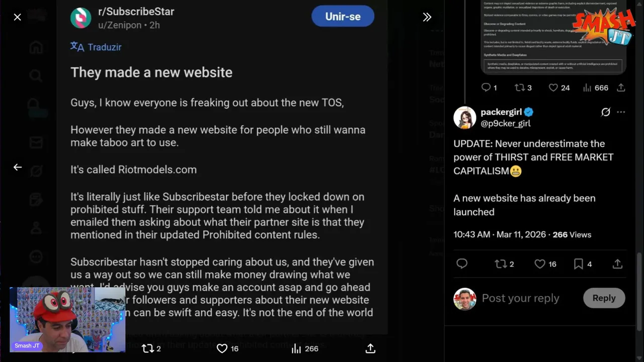
Task: Collapse the tweet side panel with double chevron
Action: (427, 17)
